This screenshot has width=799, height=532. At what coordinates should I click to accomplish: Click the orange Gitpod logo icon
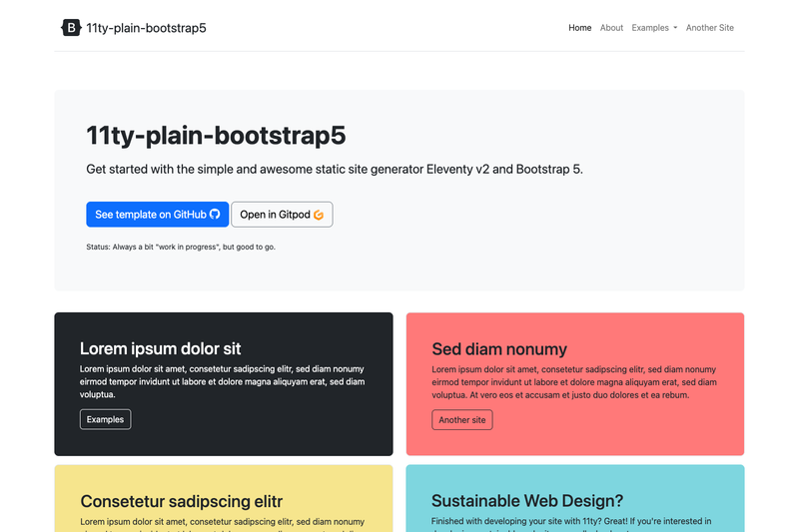click(x=319, y=215)
